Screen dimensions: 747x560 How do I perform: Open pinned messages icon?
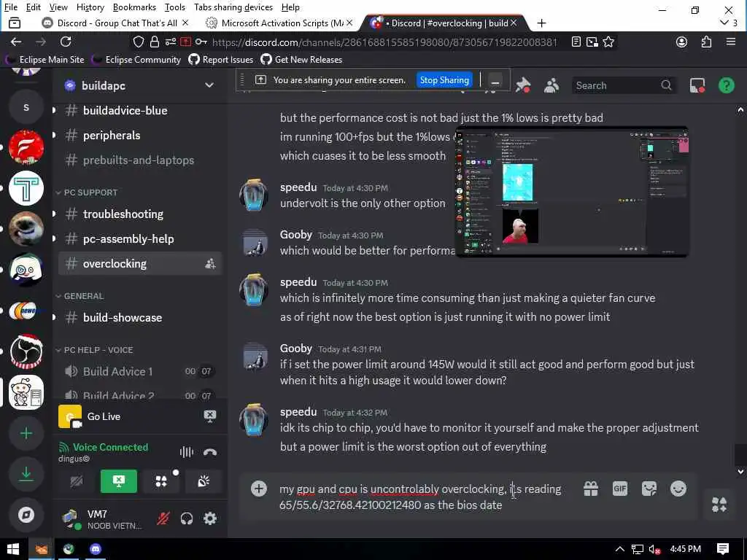click(523, 86)
